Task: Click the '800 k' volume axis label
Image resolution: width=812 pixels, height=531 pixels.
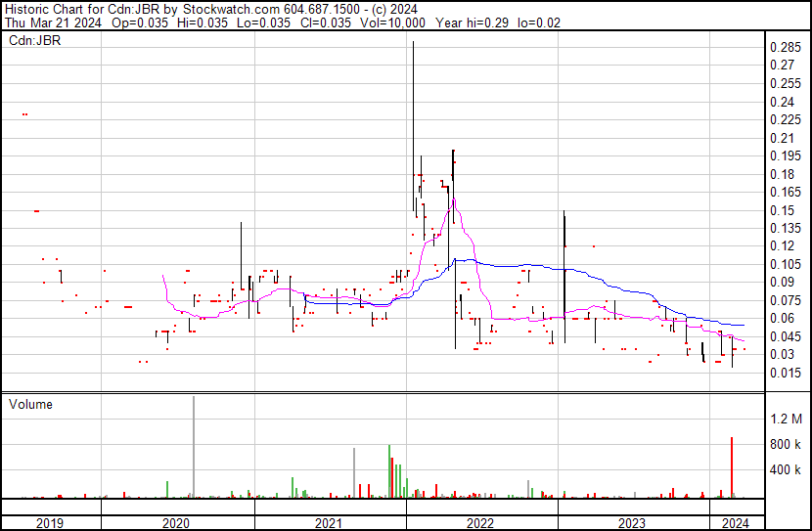Action: click(x=786, y=444)
